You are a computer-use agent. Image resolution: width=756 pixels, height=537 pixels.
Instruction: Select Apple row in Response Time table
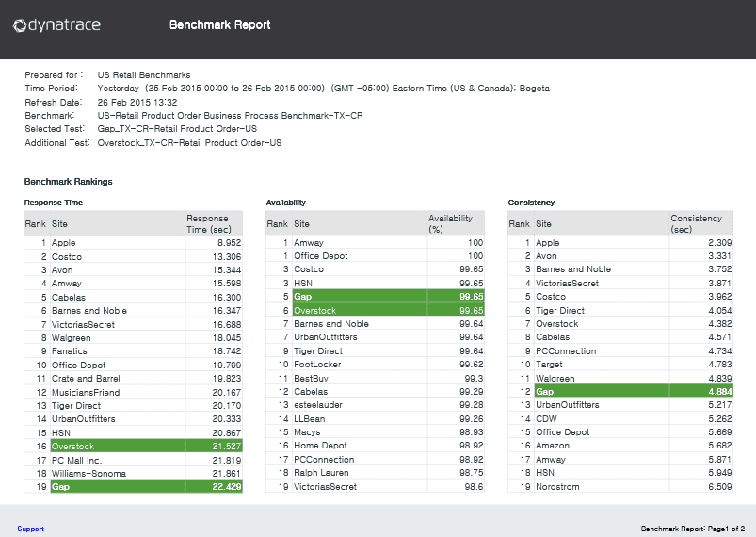pos(133,243)
